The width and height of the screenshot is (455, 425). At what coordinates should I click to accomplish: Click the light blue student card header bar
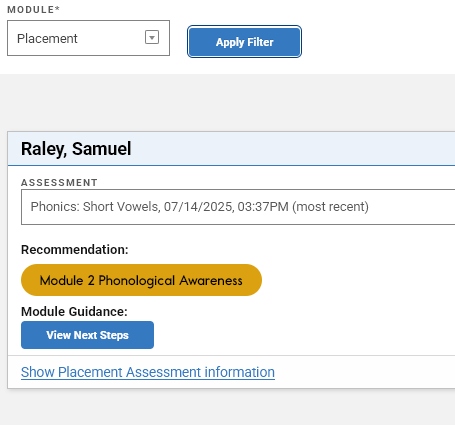tap(231, 148)
